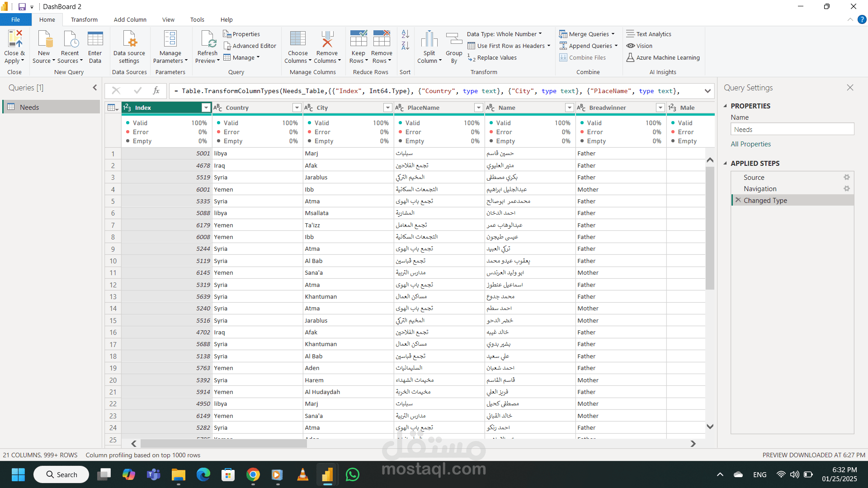Click Enter Data table icon
This screenshot has height=488, width=868.
[x=95, y=39]
